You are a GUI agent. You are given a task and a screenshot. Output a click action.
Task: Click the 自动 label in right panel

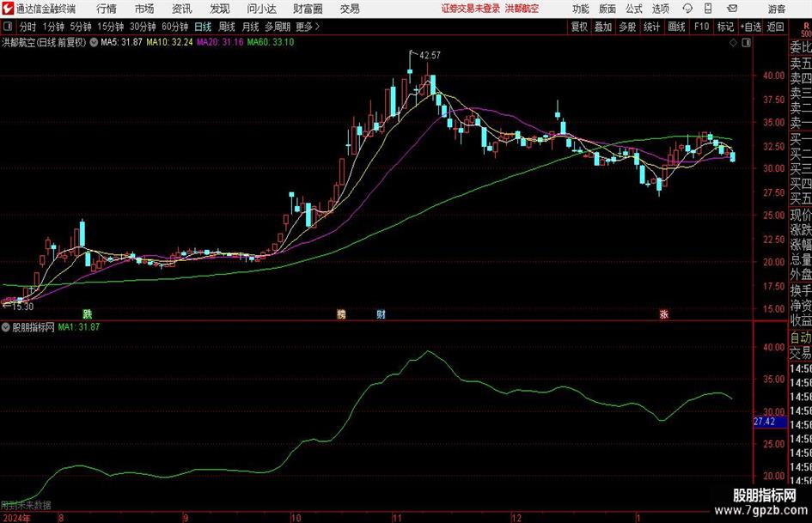(x=801, y=338)
